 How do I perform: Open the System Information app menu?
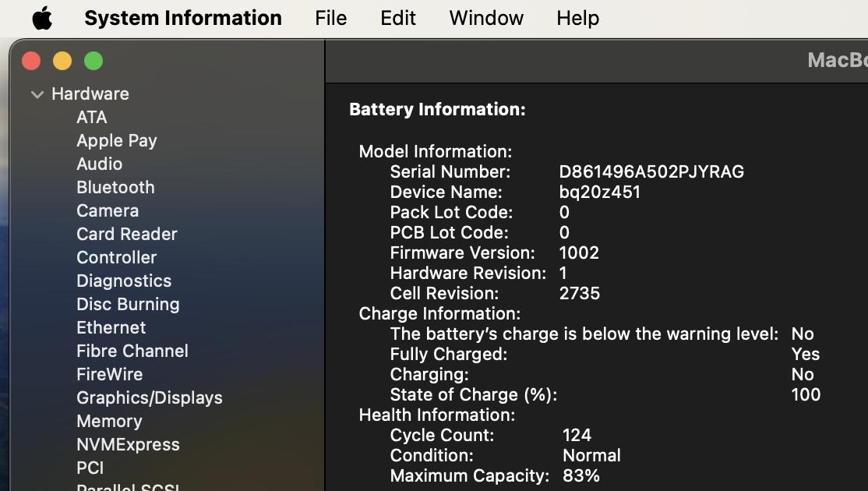(x=182, y=18)
